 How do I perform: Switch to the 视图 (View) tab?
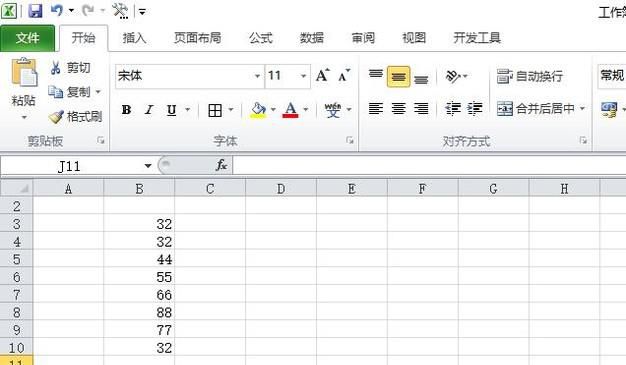[x=414, y=38]
